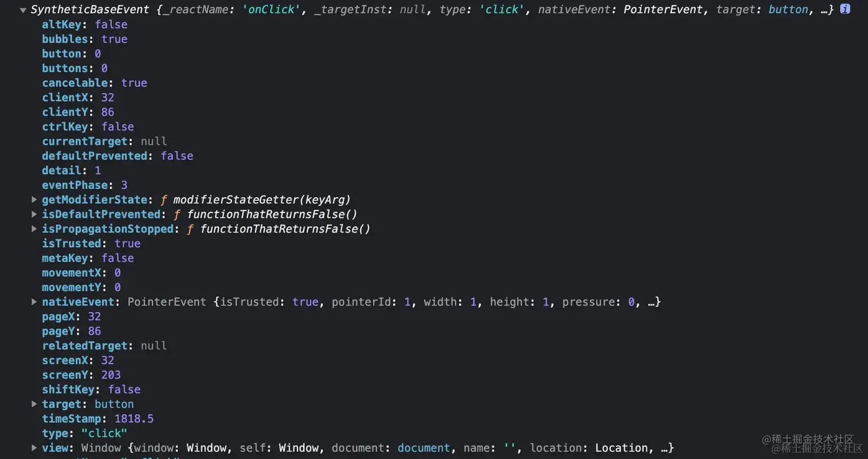This screenshot has height=459, width=868.
Task: Select the ctrlKey: false row
Action: click(88, 126)
